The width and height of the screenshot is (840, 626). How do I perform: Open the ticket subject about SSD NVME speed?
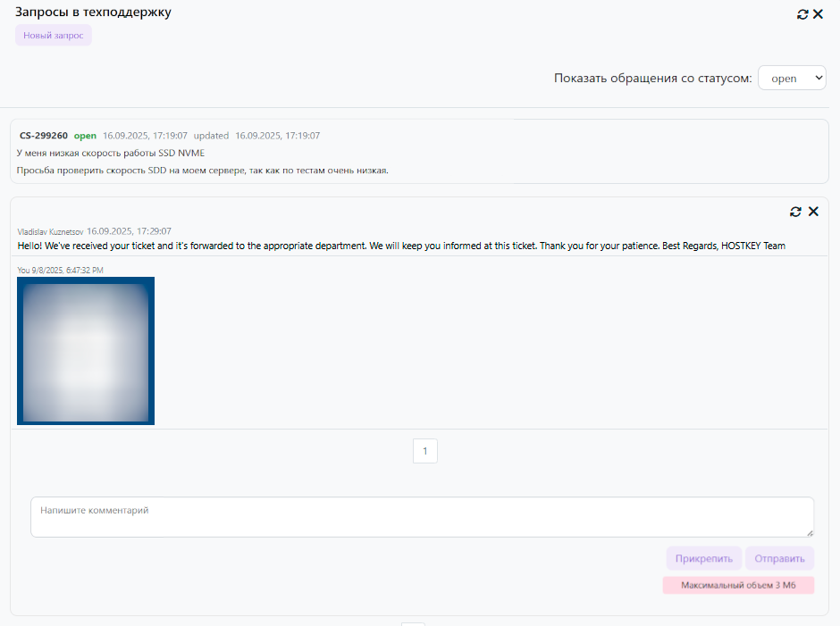111,153
